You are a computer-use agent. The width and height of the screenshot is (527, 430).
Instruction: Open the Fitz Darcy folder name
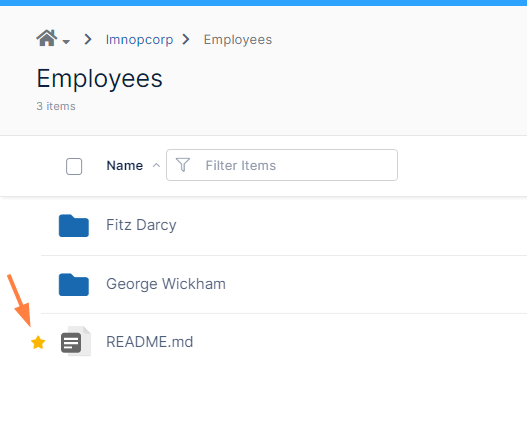tap(141, 225)
